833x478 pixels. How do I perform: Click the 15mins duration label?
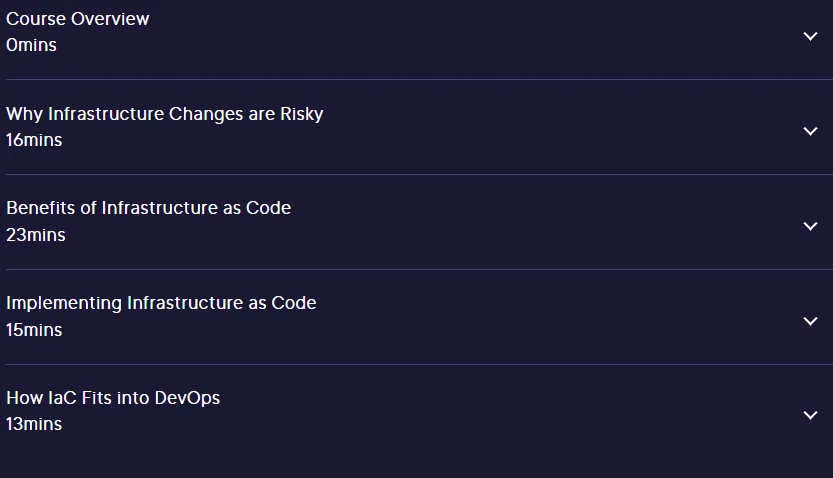(34, 330)
